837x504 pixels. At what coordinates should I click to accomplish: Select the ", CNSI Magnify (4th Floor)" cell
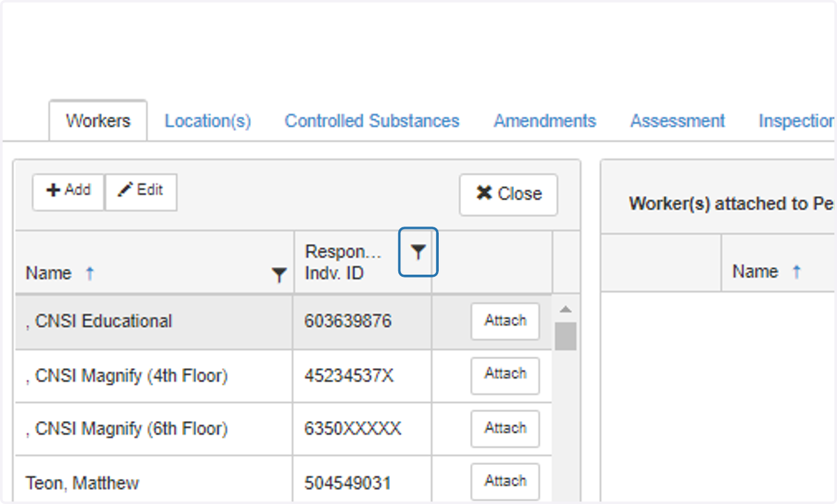[x=154, y=376]
